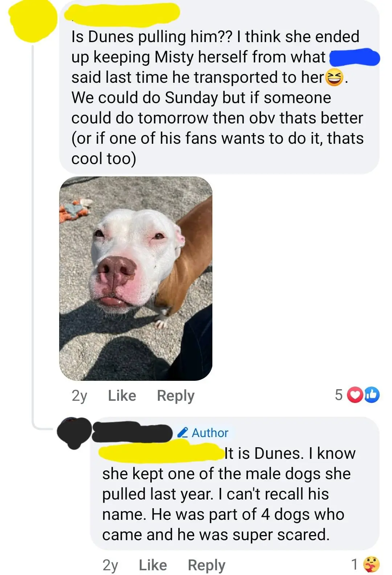
Task: Like the author's reply about Dunes
Action: (x=153, y=565)
